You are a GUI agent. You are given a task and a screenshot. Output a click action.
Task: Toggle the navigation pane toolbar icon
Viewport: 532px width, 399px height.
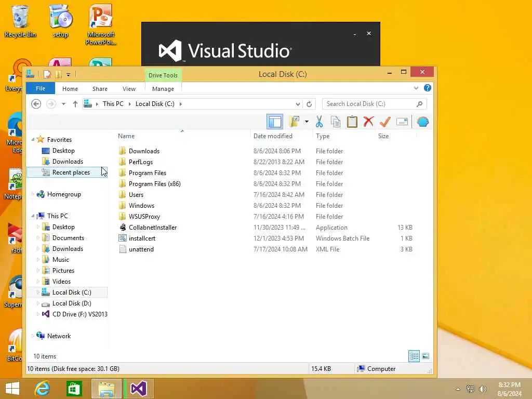(x=275, y=122)
